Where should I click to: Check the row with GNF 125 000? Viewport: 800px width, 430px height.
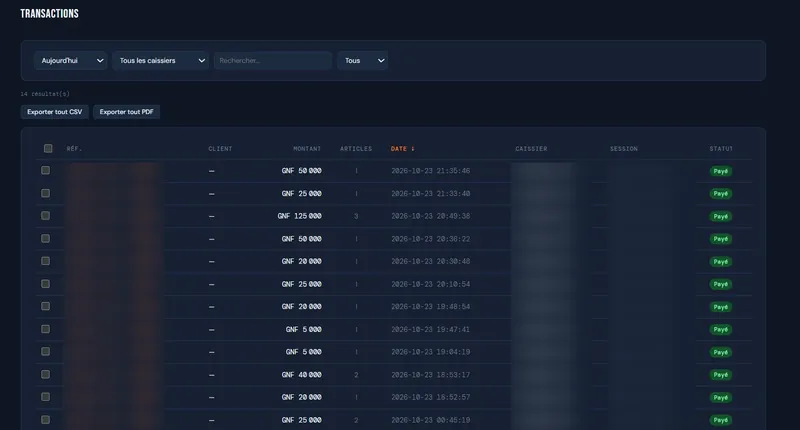pos(45,216)
